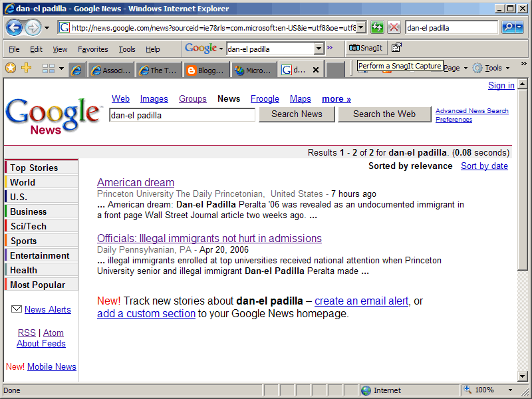The image size is (532, 399).
Task: Open the recent pages dropdown beside Forward
Action: 47,28
